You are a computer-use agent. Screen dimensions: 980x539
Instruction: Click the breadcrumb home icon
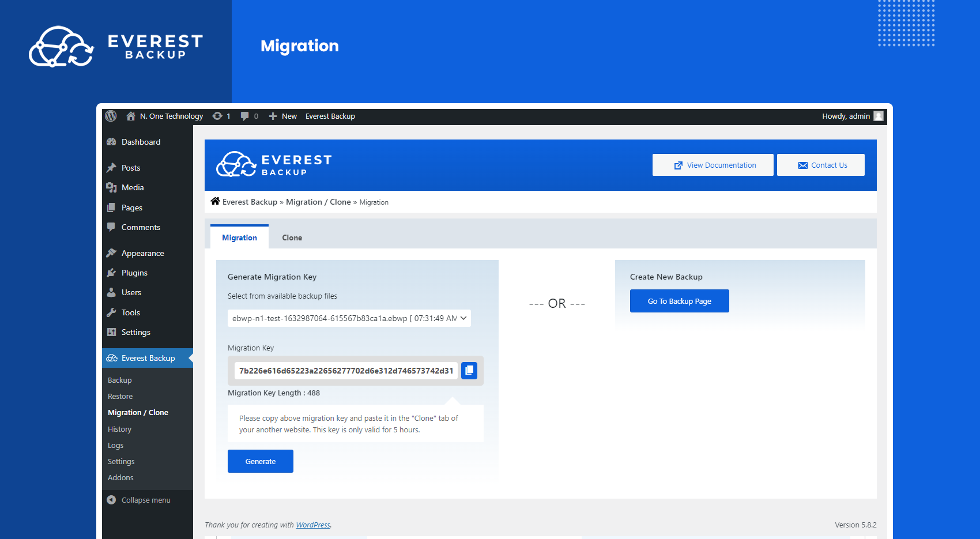coord(215,201)
